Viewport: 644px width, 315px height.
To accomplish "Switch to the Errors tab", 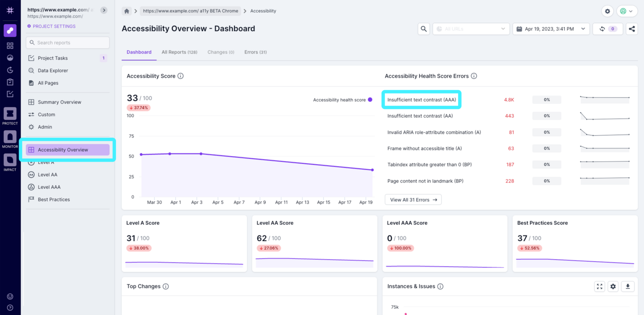I will (x=255, y=52).
